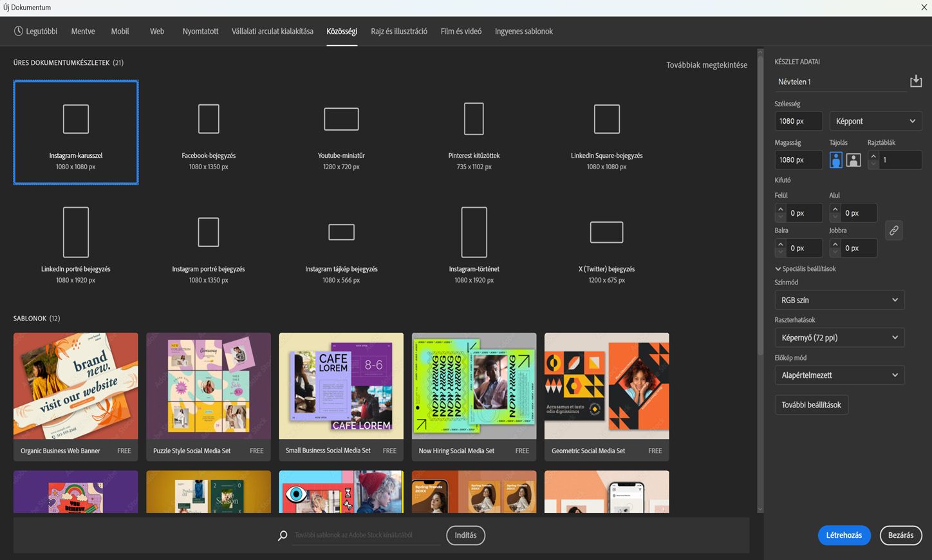Viewport: 932px width, 560px height.
Task: Open the Puzzle Style Social Media Set template
Action: tap(209, 397)
